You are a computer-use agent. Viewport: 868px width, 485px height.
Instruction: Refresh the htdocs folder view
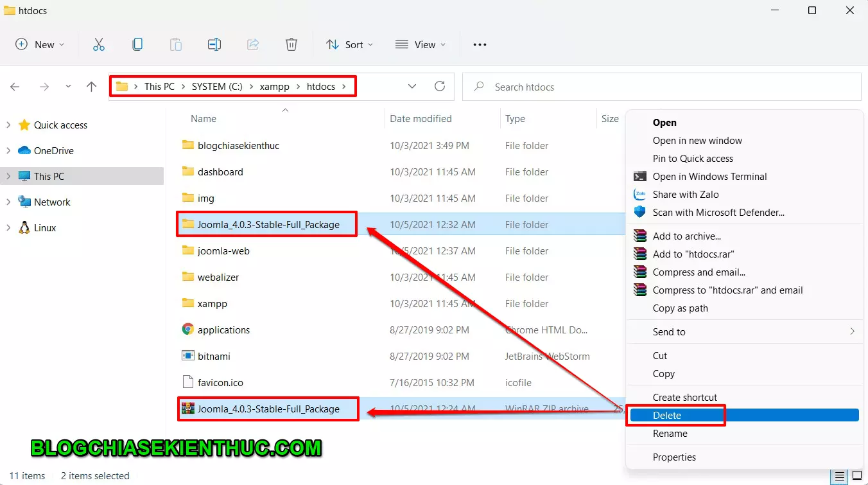click(x=440, y=87)
